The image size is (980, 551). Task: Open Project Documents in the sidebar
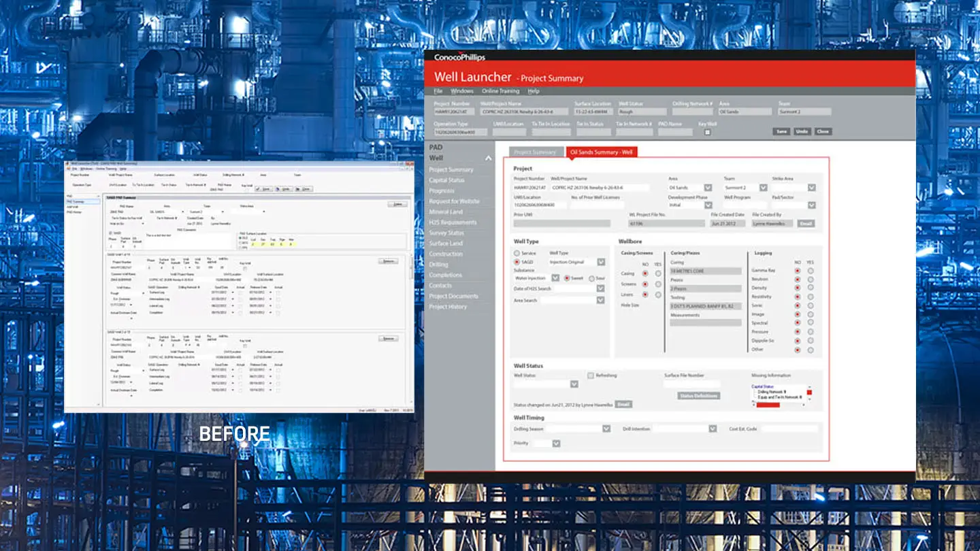click(x=453, y=296)
